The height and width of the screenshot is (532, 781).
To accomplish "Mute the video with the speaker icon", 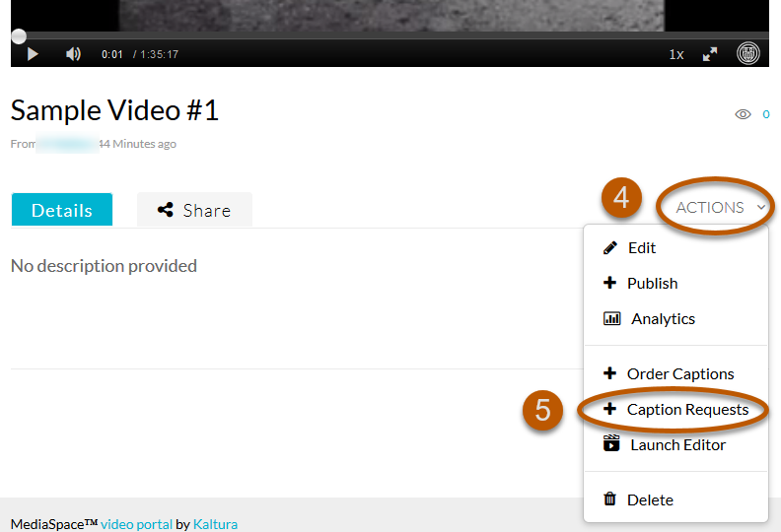I will coord(73,54).
